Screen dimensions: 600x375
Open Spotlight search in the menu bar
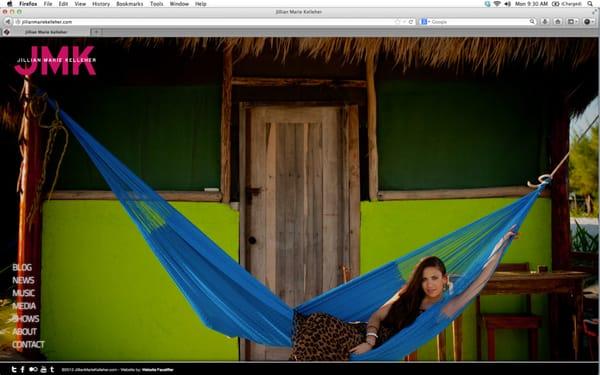pyautogui.click(x=590, y=4)
